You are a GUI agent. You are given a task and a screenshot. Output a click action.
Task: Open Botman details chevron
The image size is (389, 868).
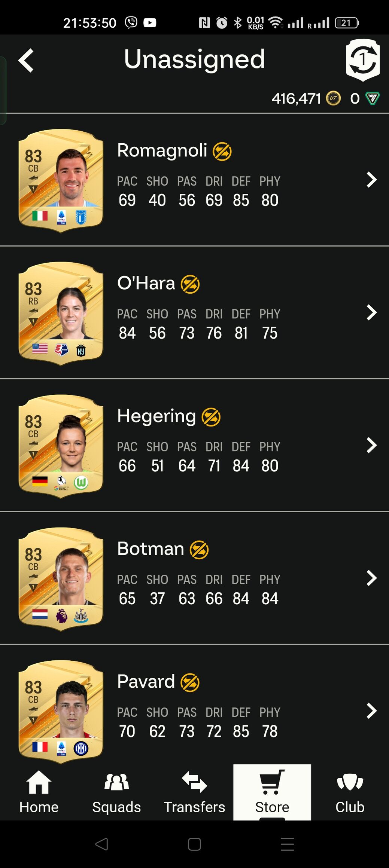click(371, 578)
